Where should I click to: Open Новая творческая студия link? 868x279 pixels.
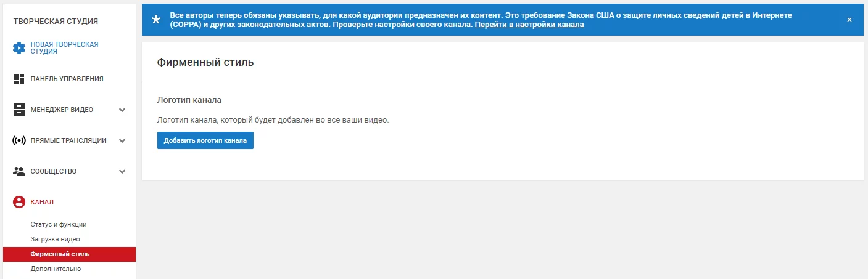pos(64,48)
